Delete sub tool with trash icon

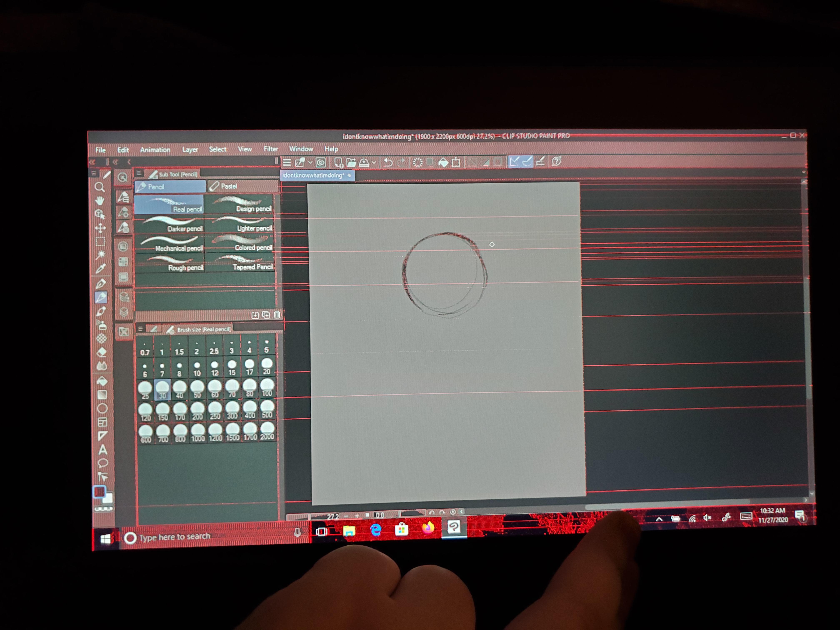277,315
